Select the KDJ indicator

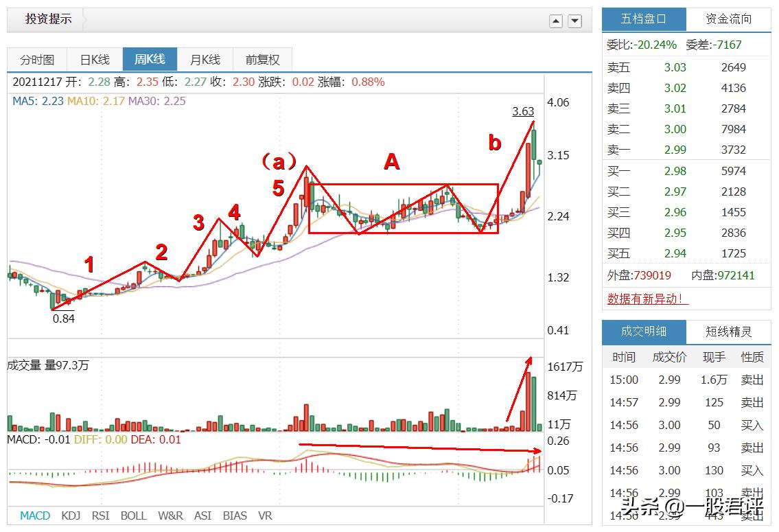click(71, 516)
